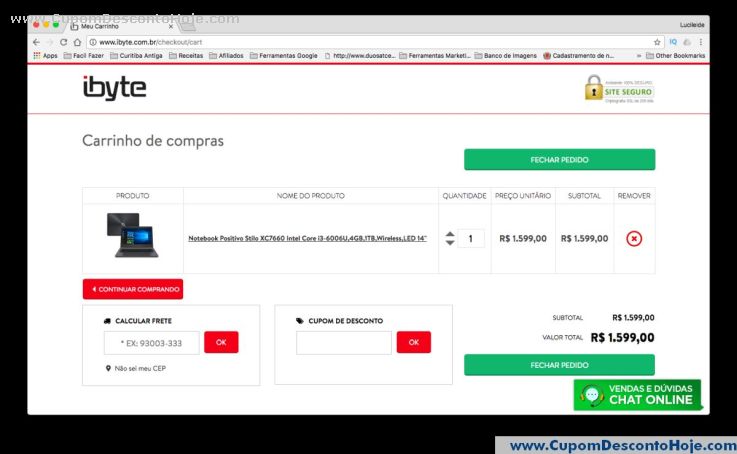Click OK next to the coupon field
This screenshot has width=737, height=454.
pos(414,342)
